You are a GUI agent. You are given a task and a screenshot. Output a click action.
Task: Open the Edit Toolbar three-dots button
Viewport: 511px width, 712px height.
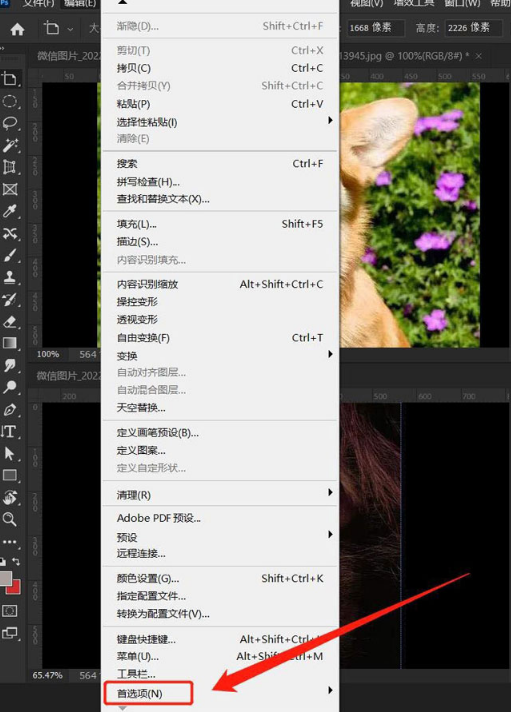10,542
